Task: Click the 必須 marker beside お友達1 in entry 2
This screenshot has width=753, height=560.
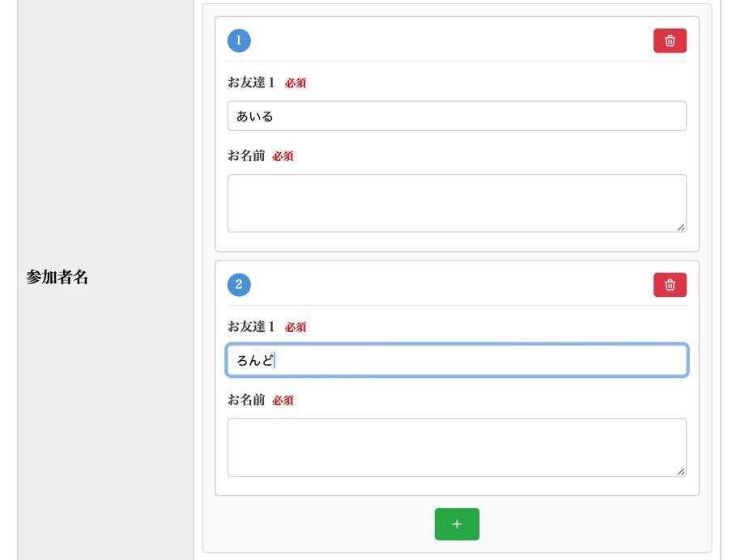Action: coord(296,328)
